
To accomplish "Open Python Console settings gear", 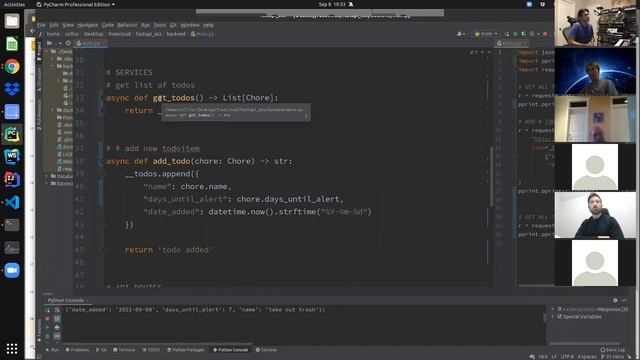I will coord(615,300).
